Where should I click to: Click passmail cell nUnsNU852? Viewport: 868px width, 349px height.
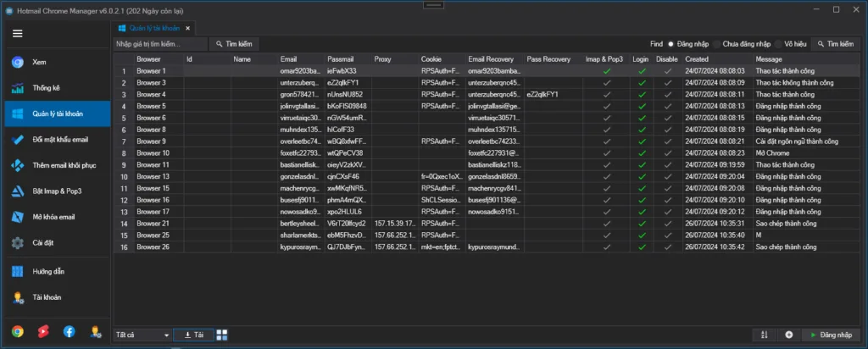(348, 94)
